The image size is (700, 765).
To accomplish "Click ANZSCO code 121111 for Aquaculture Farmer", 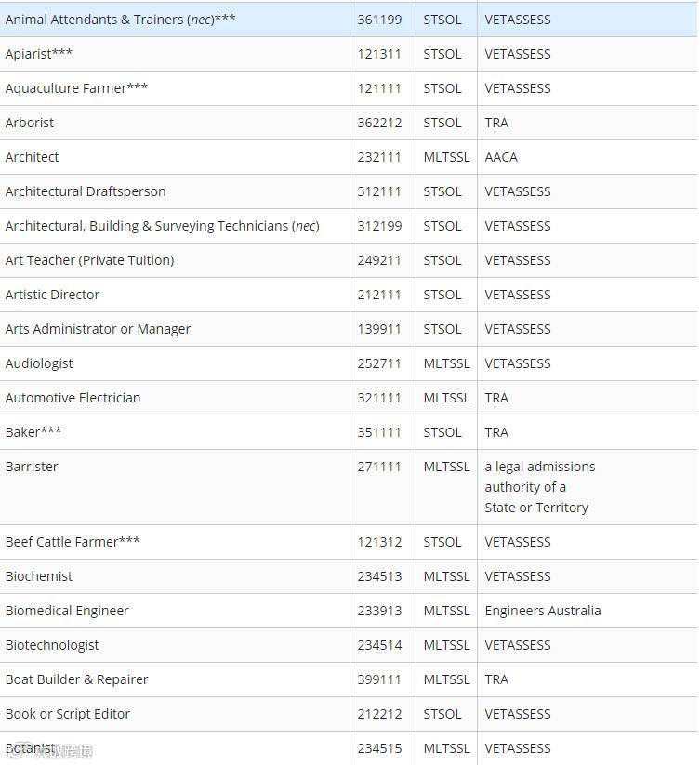I will pyautogui.click(x=379, y=88).
